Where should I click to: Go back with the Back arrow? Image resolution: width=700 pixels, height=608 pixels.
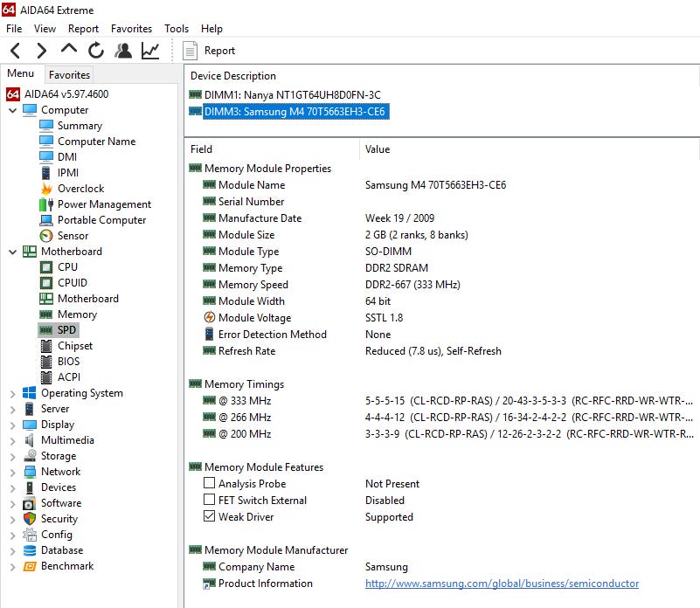click(15, 51)
